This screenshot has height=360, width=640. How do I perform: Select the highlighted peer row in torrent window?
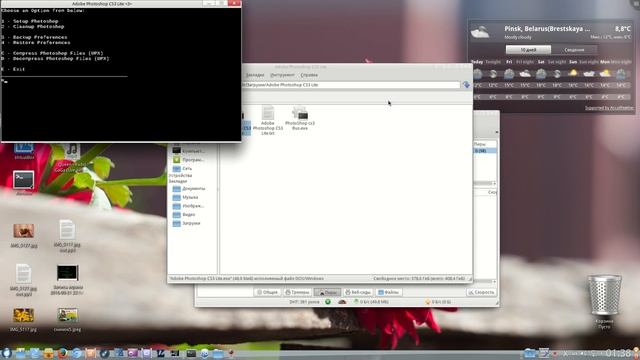pyautogui.click(x=485, y=151)
